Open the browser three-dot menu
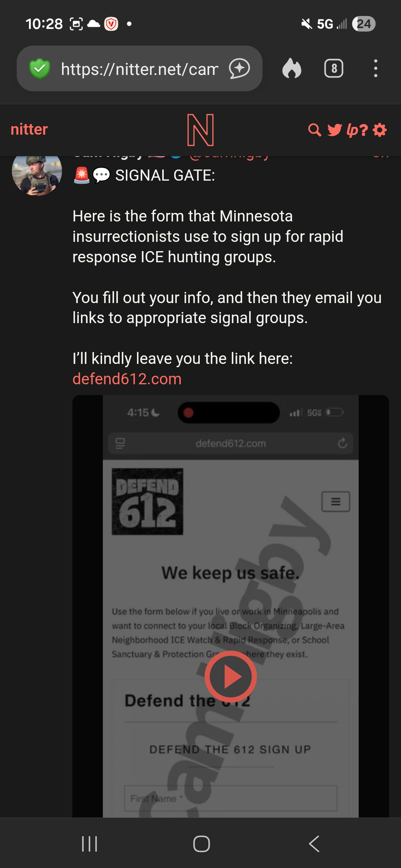The height and width of the screenshot is (868, 401). (x=376, y=69)
